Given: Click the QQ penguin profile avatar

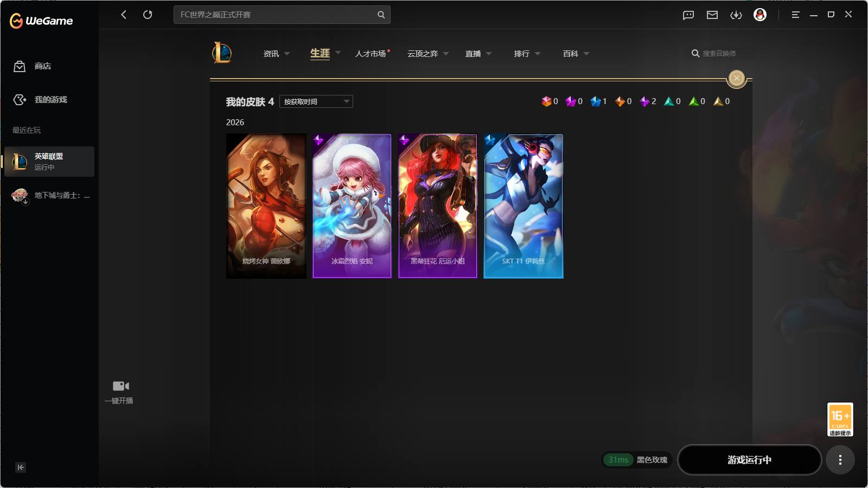Looking at the screenshot, I should (760, 15).
